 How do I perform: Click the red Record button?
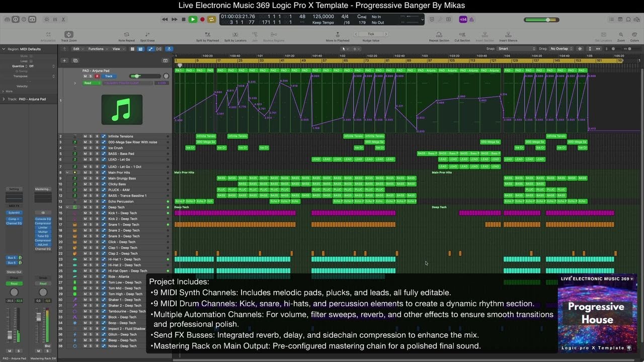202,19
